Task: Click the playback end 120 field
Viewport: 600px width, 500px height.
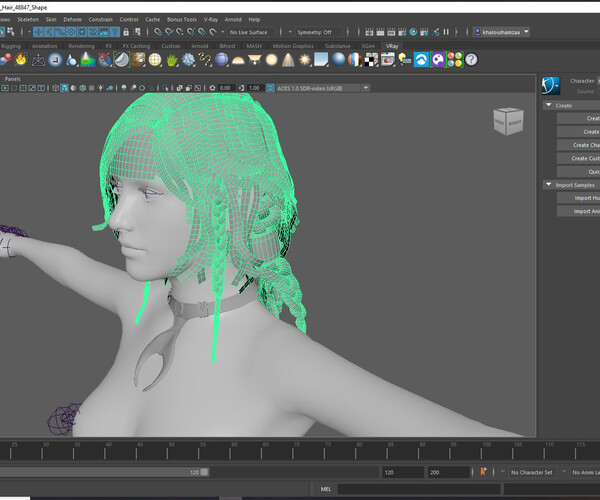Action: click(403, 472)
